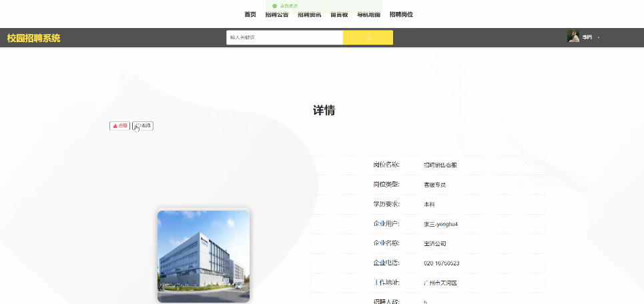Go to the 首页 nav tab
Viewport: 644px width, 304px height.
coord(250,15)
